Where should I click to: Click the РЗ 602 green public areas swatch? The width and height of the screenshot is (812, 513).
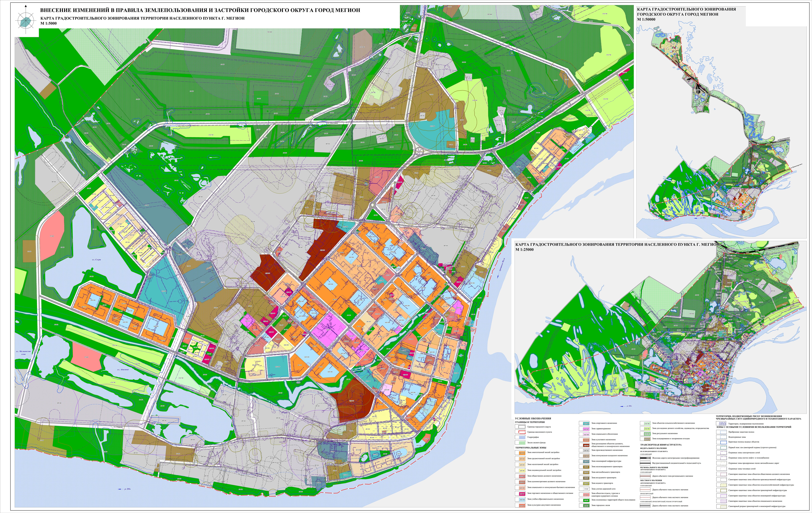pos(586,500)
